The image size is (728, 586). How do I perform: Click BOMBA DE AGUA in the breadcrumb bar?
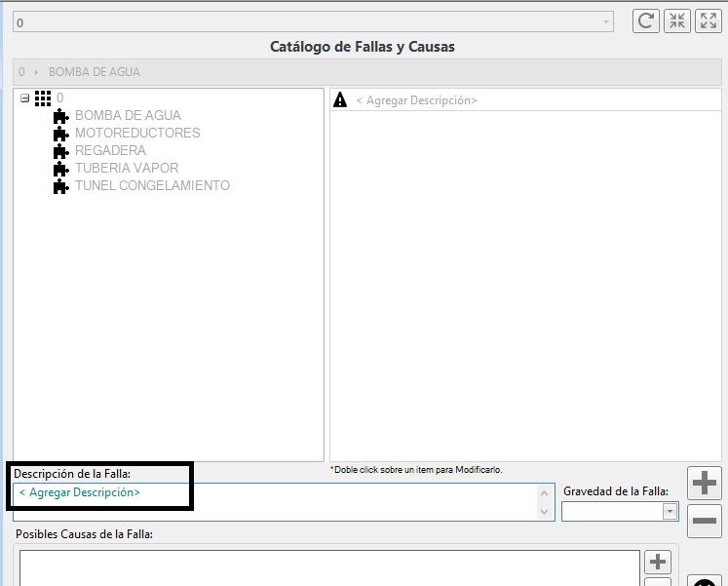click(95, 72)
